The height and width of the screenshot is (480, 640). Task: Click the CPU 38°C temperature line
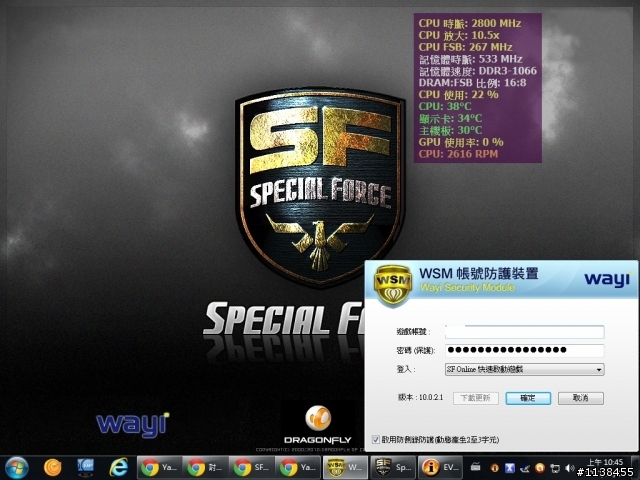pos(445,107)
